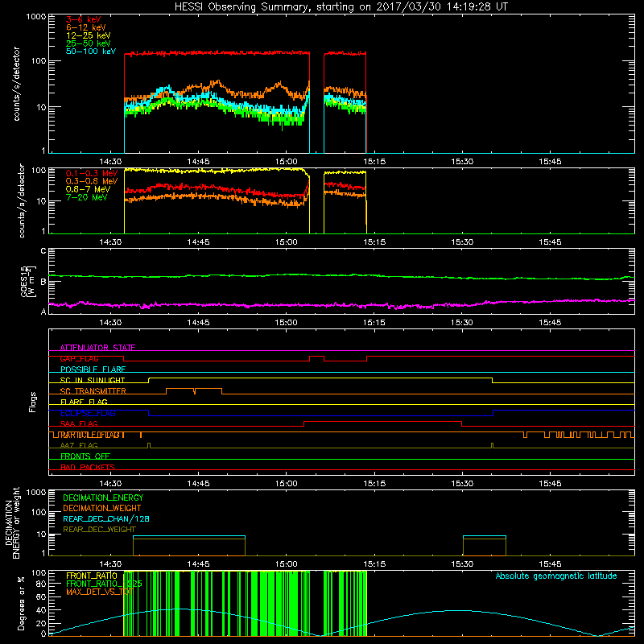Select the POSSIBLE_FLARE flag label
This screenshot has width=644, height=644.
point(93,369)
